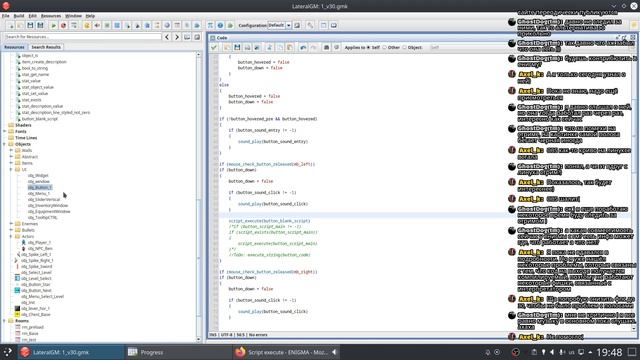Viewport: 640px width, 360px height.
Task: Open global game settings icon
Action: tap(230, 25)
